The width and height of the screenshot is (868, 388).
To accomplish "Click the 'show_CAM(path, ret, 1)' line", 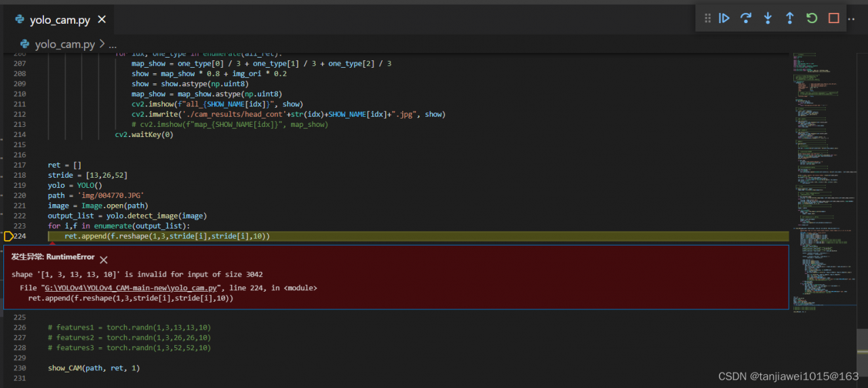I will click(x=94, y=368).
